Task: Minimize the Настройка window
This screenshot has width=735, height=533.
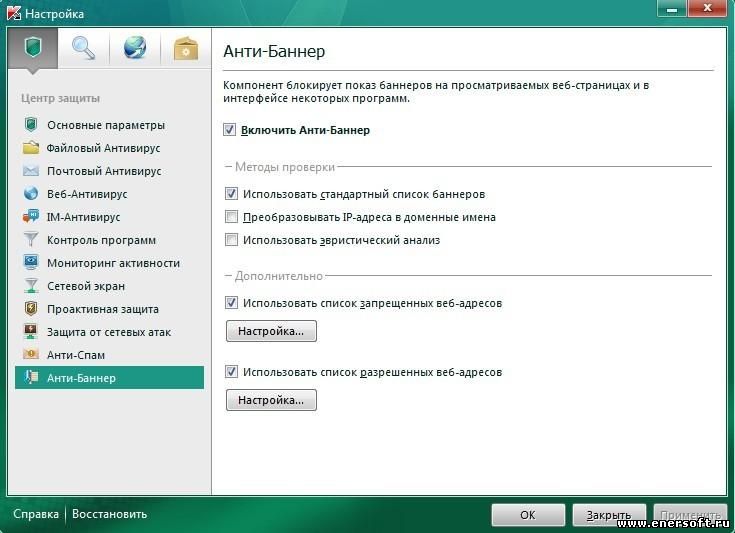Action: pos(671,8)
